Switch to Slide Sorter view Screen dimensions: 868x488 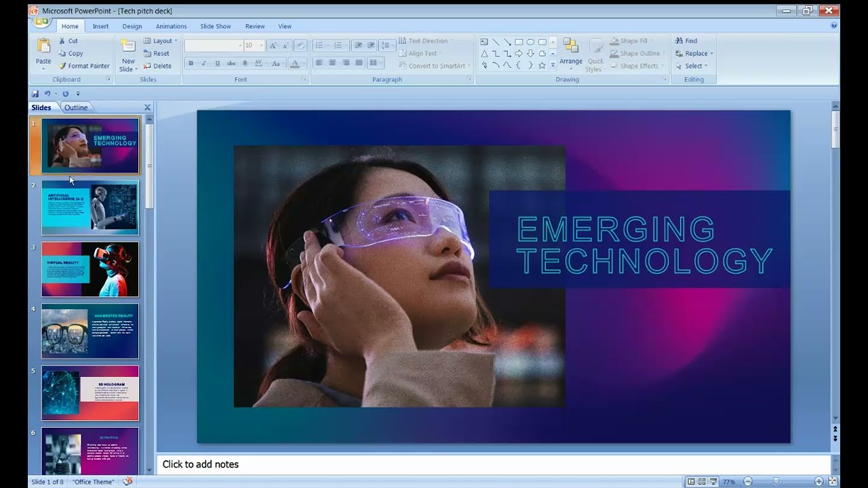(x=703, y=482)
